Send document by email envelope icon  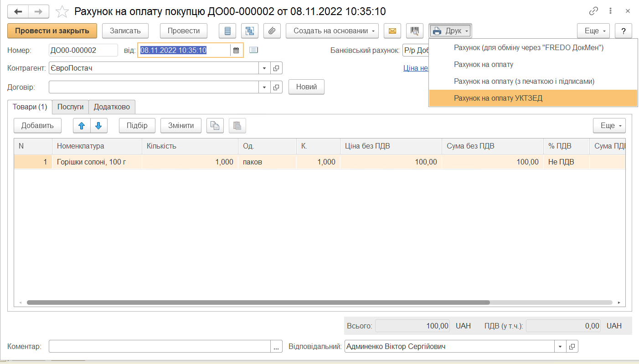(392, 31)
